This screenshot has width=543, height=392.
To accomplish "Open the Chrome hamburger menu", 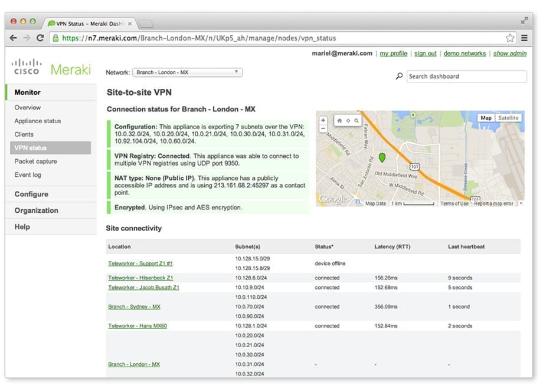I will click(x=524, y=38).
